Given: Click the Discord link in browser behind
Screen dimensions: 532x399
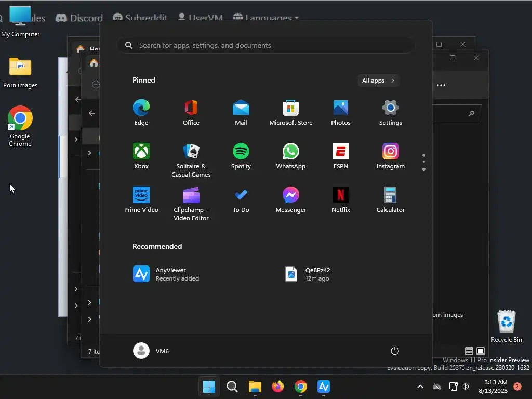Looking at the screenshot, I should [x=79, y=18].
